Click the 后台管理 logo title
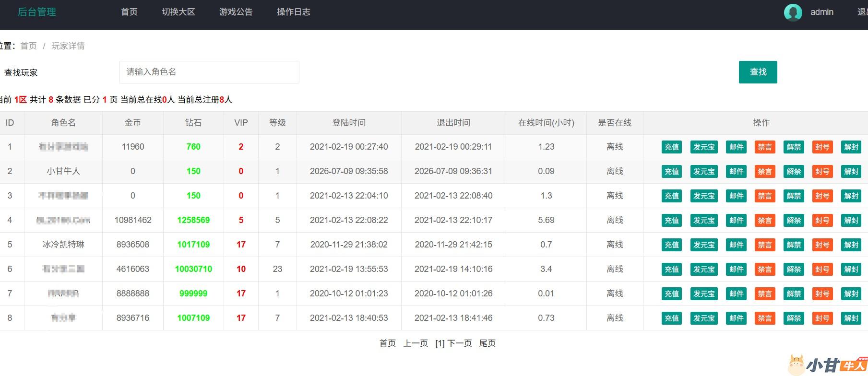 tap(37, 12)
